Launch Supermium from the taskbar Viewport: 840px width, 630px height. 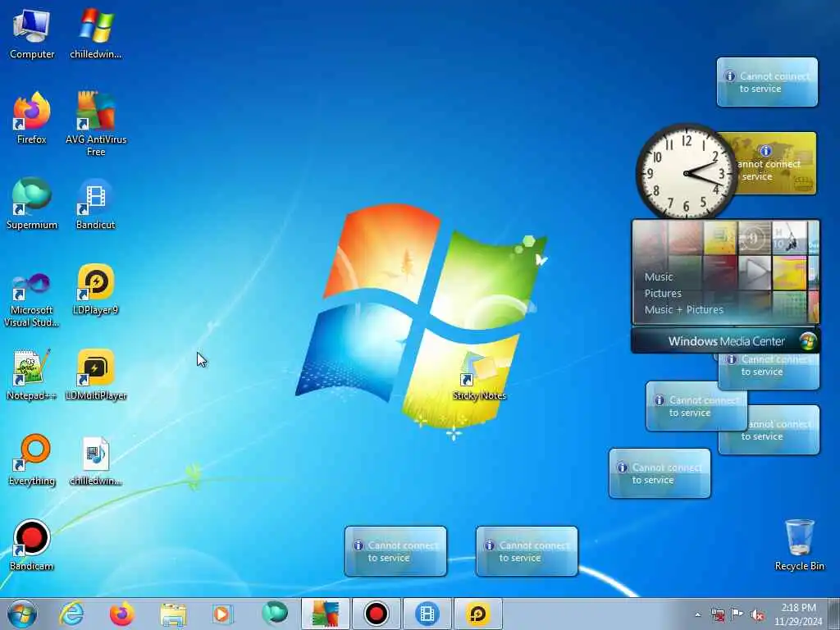[x=274, y=614]
